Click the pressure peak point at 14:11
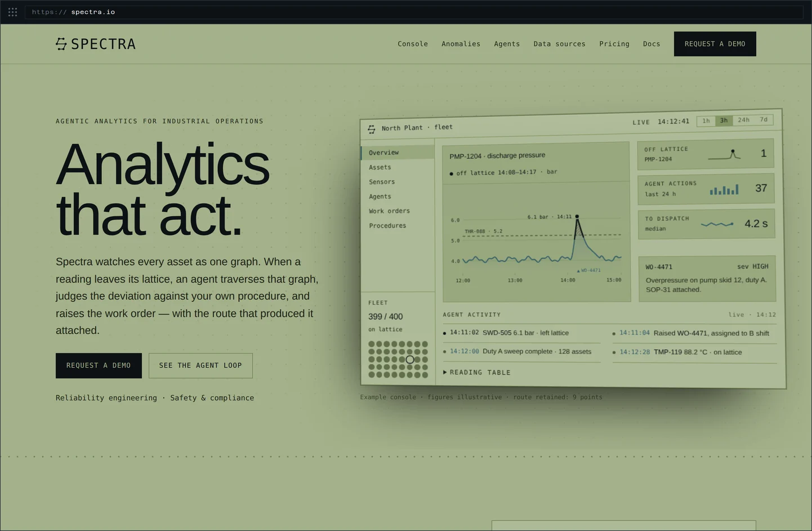The width and height of the screenshot is (812, 531). [577, 216]
